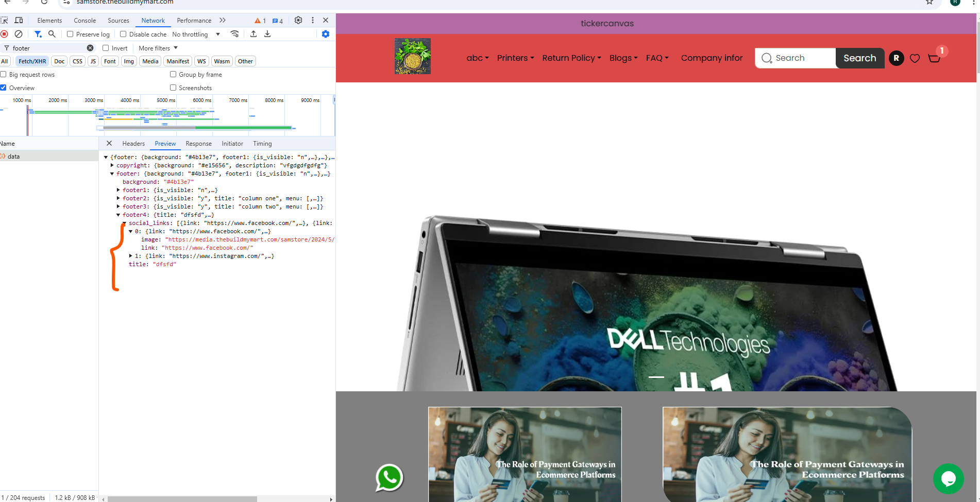Enable Disable cache checkbox
This screenshot has height=502, width=980.
tap(123, 34)
